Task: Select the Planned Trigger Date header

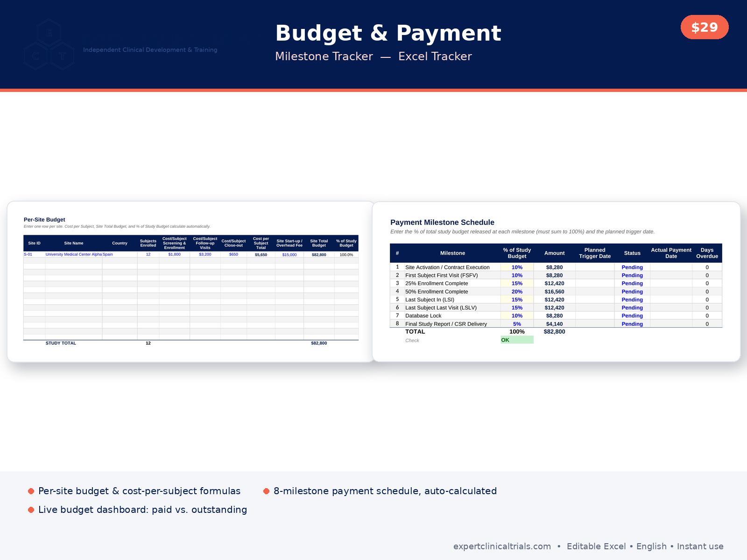Action: tap(595, 253)
